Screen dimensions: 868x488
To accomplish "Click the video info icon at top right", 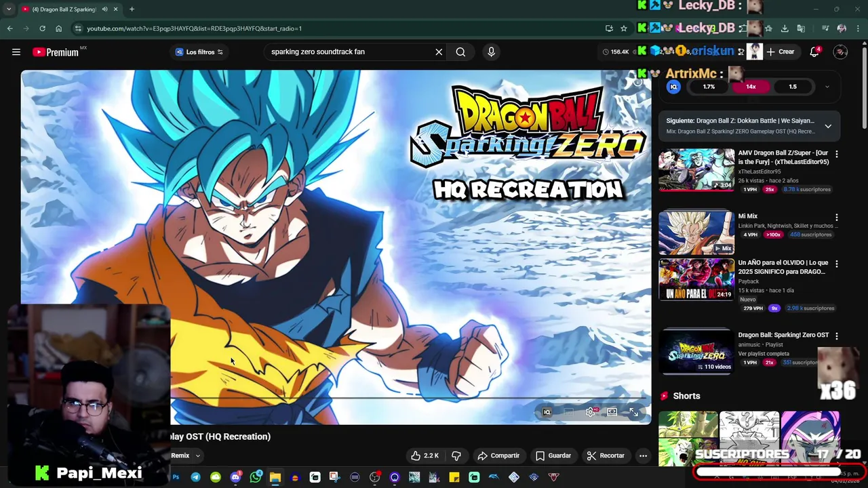I will click(637, 82).
